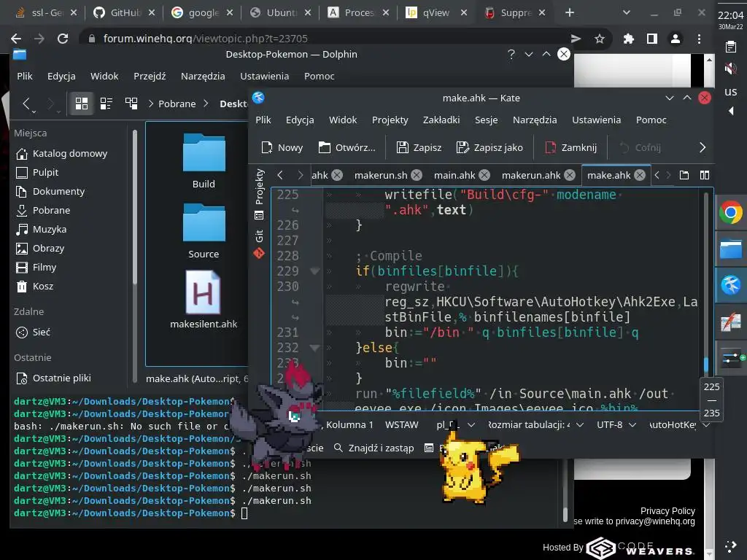Switch to makerun.sh tab
This screenshot has height=560, width=747.
pyautogui.click(x=381, y=175)
